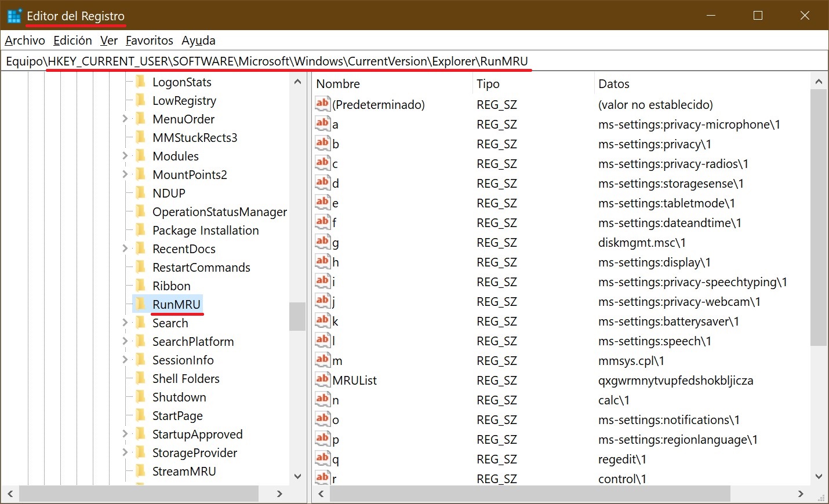
Task: Click the ab icon of value k
Action: point(323,320)
